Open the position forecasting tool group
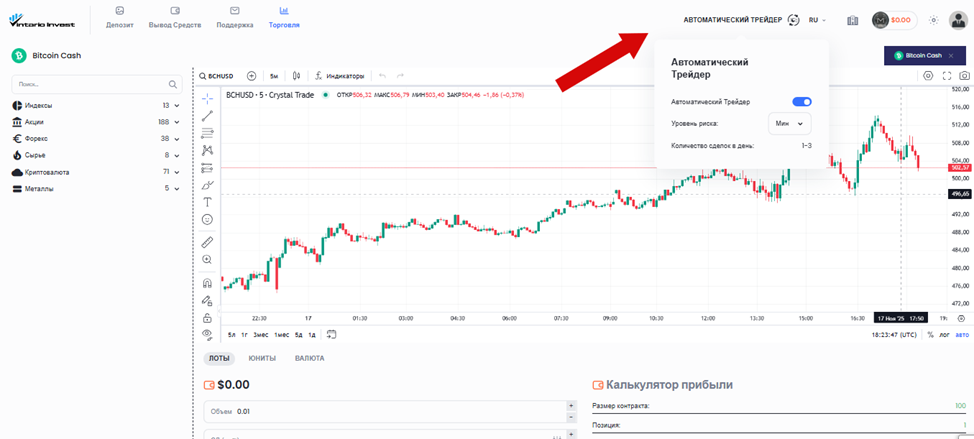Screen dimensions: 974x439 (x=207, y=168)
